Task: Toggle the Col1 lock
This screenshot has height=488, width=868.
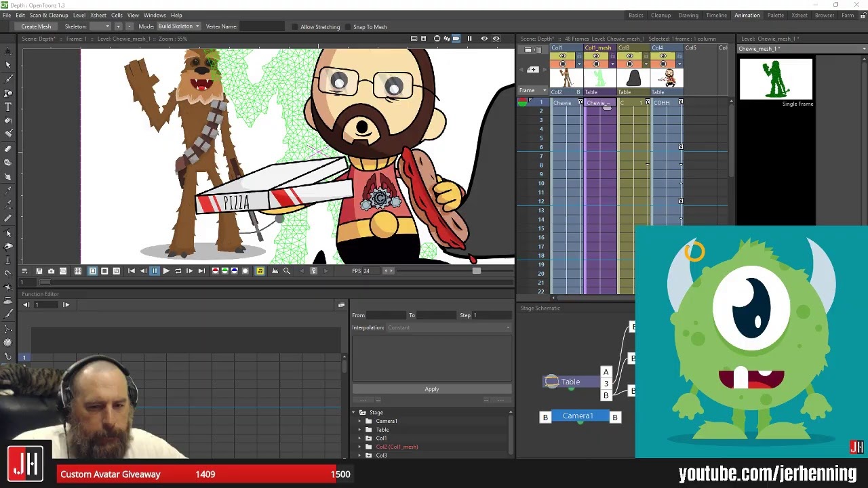Action: (579, 56)
